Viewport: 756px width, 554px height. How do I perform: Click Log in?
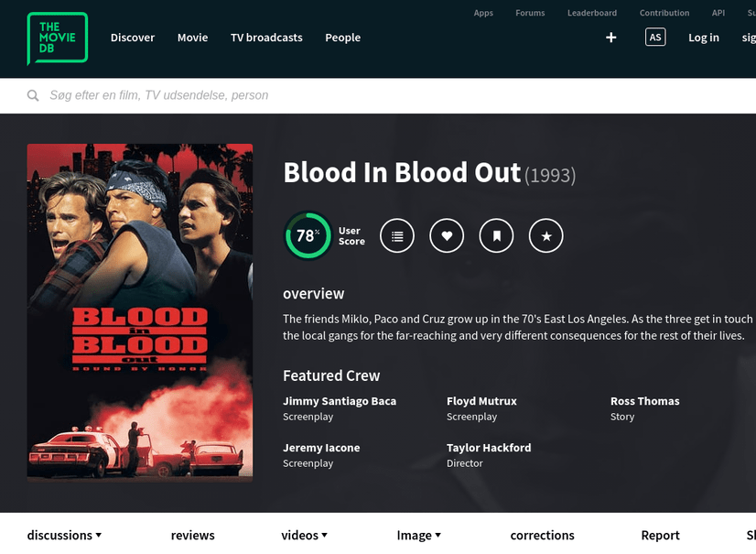click(704, 38)
